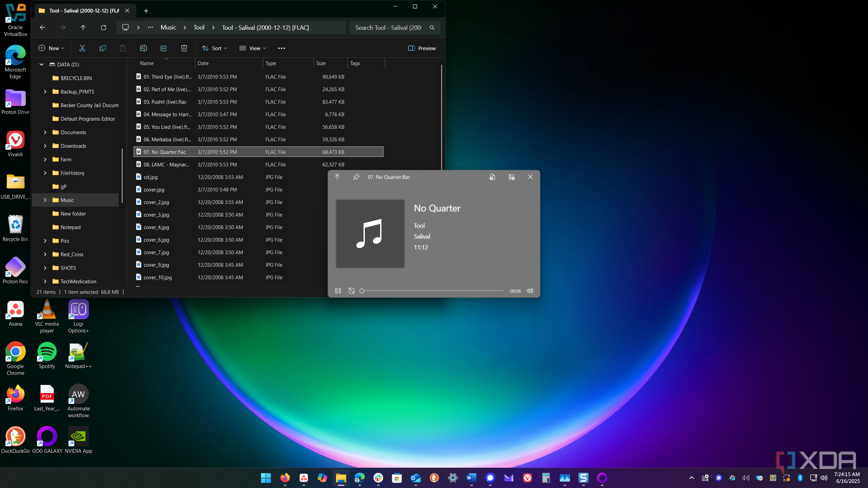
Task: Go up one folder level
Action: [83, 27]
